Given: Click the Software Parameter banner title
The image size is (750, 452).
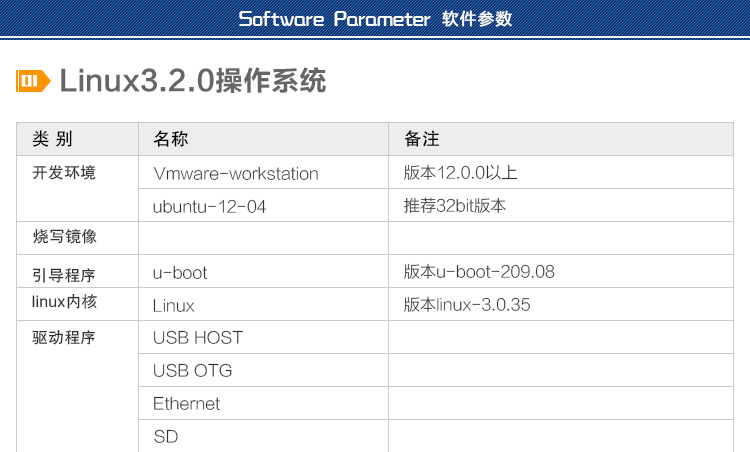Looking at the screenshot, I should coord(375,19).
